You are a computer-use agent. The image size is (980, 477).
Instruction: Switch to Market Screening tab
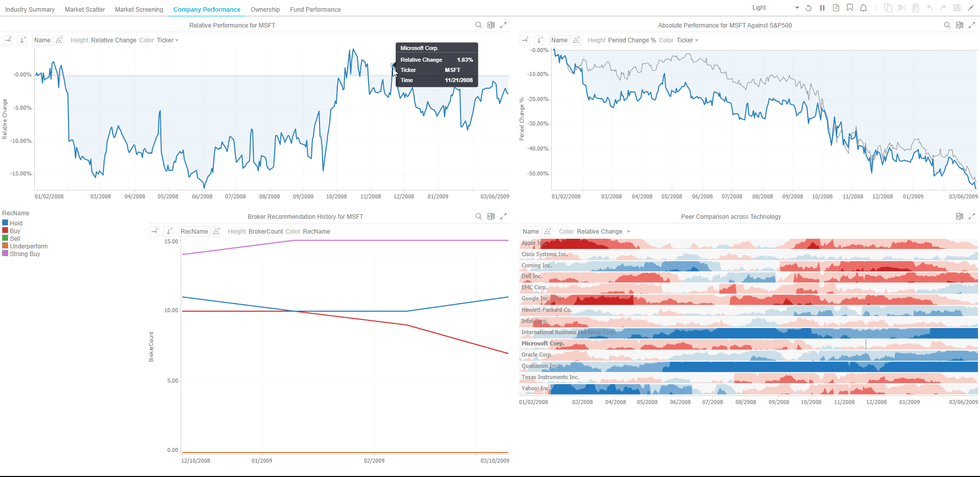coord(139,10)
